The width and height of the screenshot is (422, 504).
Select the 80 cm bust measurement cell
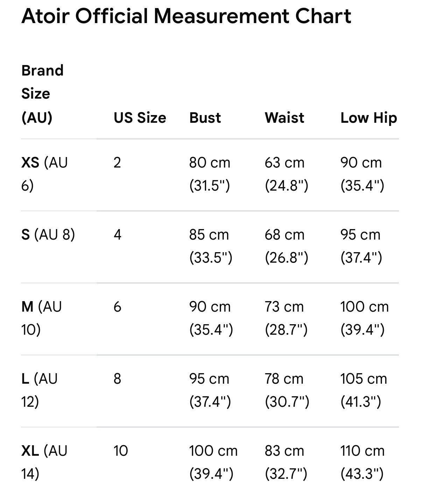210,174
